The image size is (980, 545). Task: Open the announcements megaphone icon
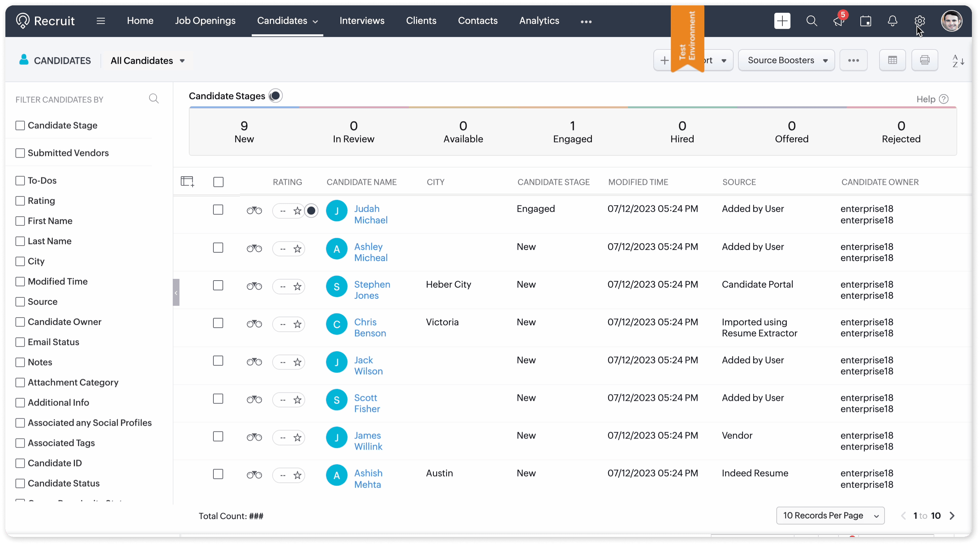(x=838, y=22)
